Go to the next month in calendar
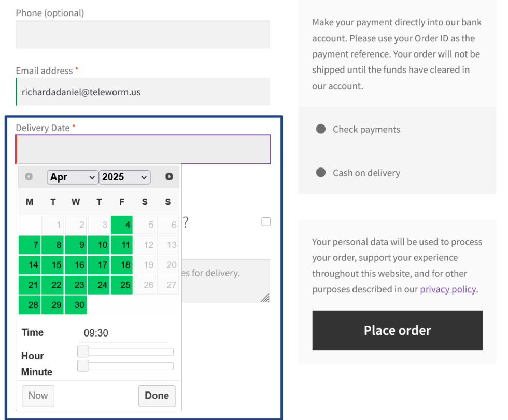Image resolution: width=508 pixels, height=420 pixels. [169, 177]
